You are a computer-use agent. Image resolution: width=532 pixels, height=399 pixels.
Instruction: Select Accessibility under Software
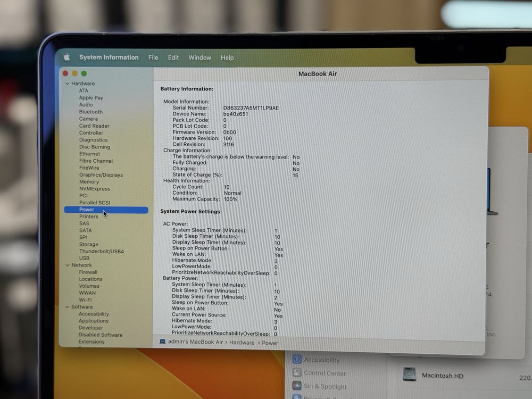tap(94, 314)
